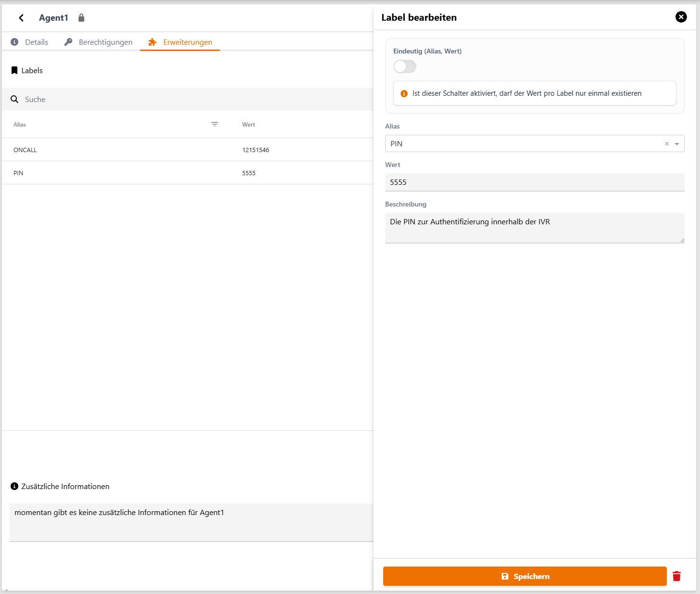Image resolution: width=700 pixels, height=594 pixels.
Task: Select the ONCALL label row
Action: click(x=188, y=150)
